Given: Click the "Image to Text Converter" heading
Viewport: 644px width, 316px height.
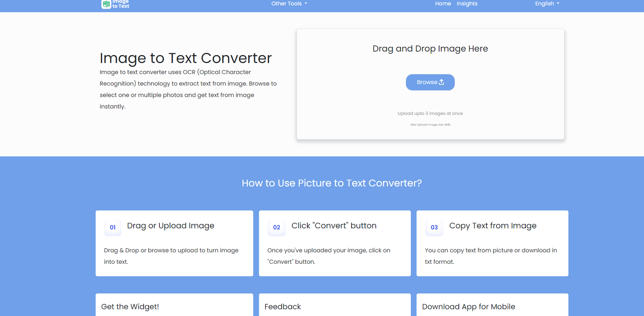Looking at the screenshot, I should (185, 58).
